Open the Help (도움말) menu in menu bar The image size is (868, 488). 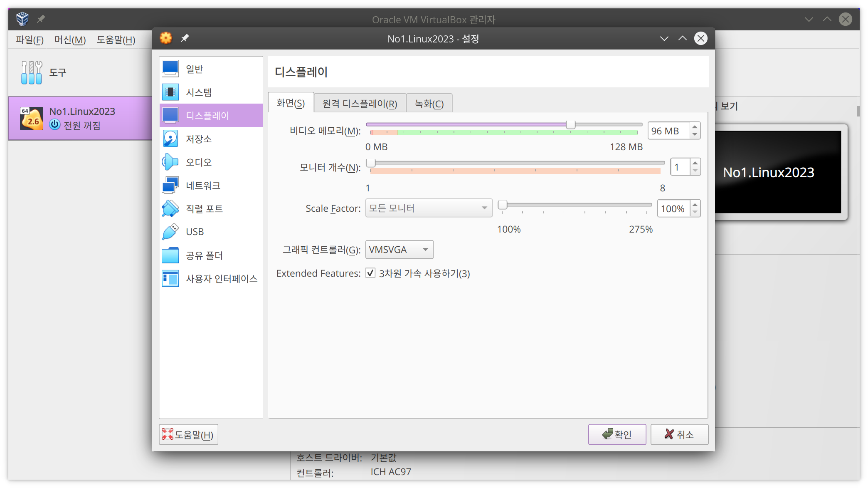tap(116, 40)
